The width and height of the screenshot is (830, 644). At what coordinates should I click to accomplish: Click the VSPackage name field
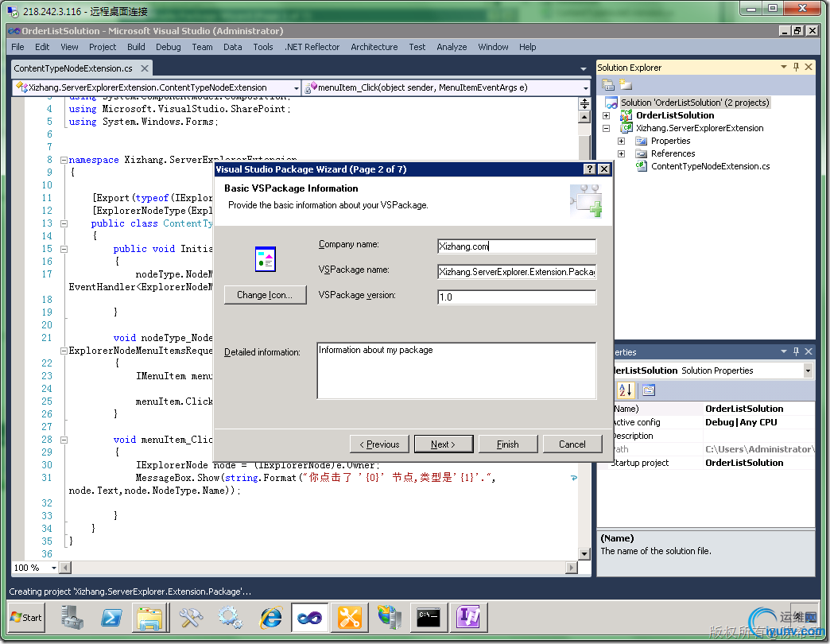pos(517,271)
